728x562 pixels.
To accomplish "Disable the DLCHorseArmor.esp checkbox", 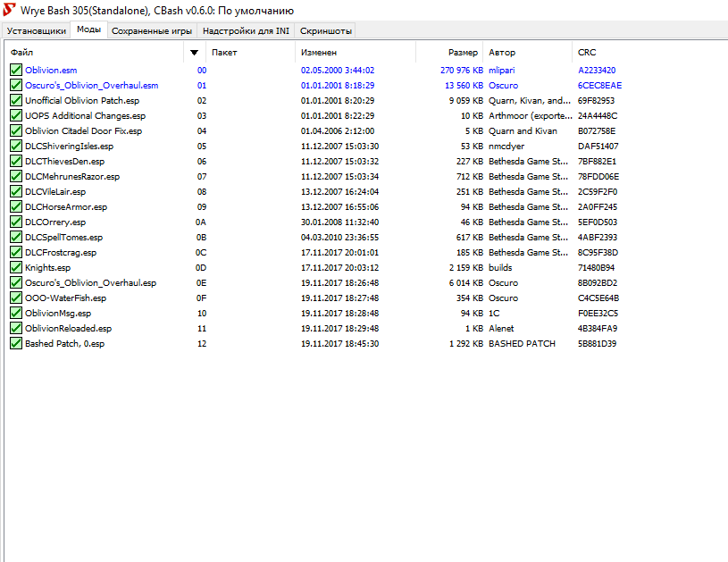I will coord(16,206).
